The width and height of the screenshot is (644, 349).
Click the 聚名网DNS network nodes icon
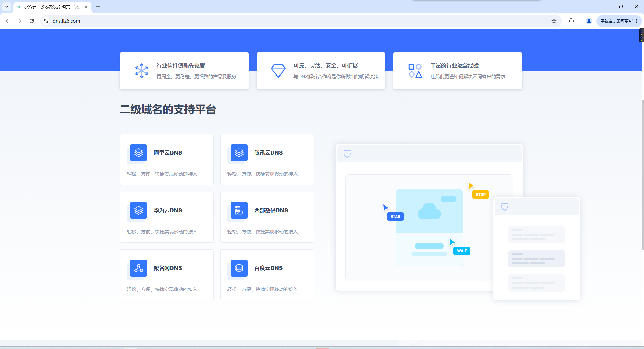139,268
